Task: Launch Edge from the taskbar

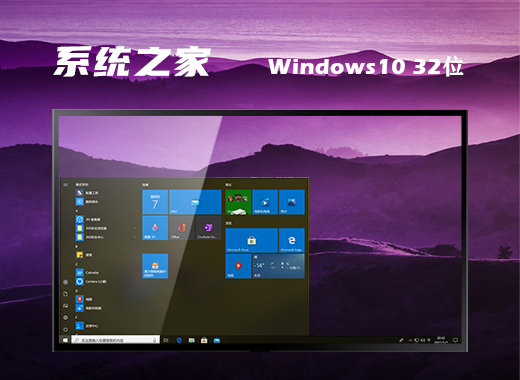Action: (179, 340)
